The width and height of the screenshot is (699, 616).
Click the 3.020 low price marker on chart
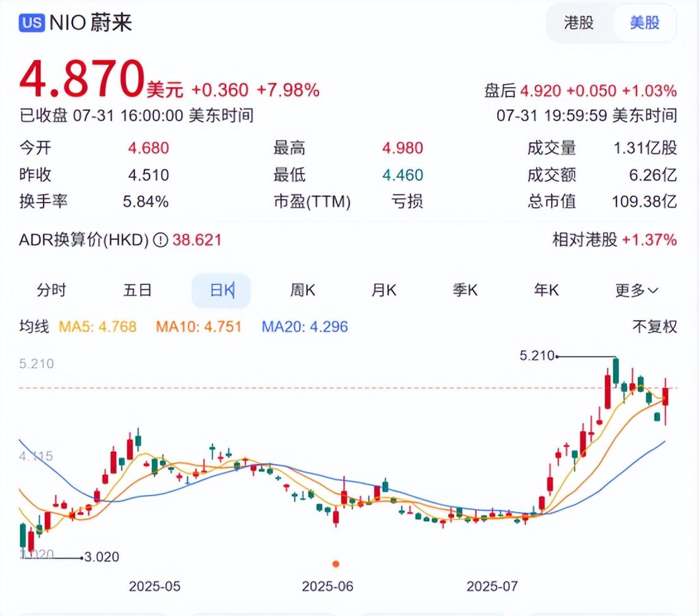point(102,557)
